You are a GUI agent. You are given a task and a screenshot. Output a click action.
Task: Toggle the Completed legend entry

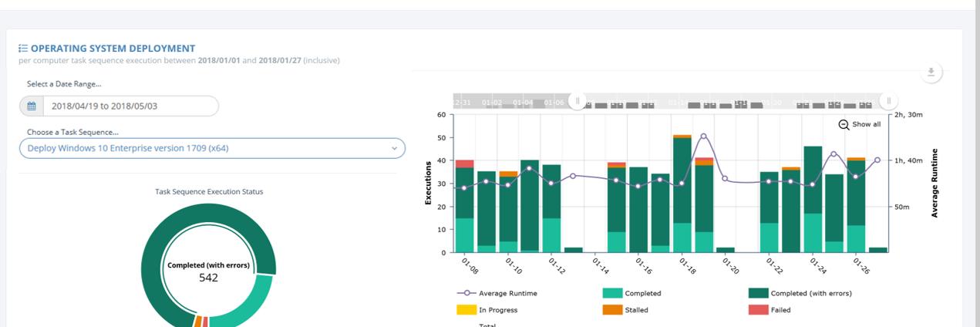[631, 293]
